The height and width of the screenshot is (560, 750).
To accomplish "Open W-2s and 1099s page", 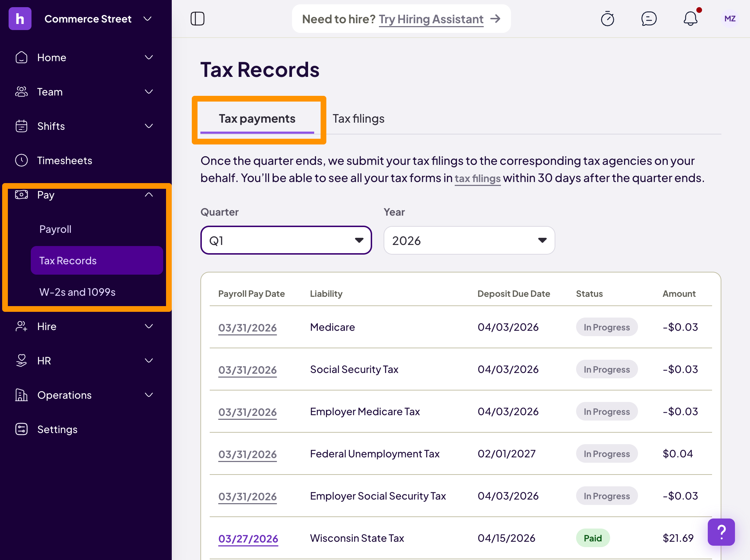I will tap(77, 292).
